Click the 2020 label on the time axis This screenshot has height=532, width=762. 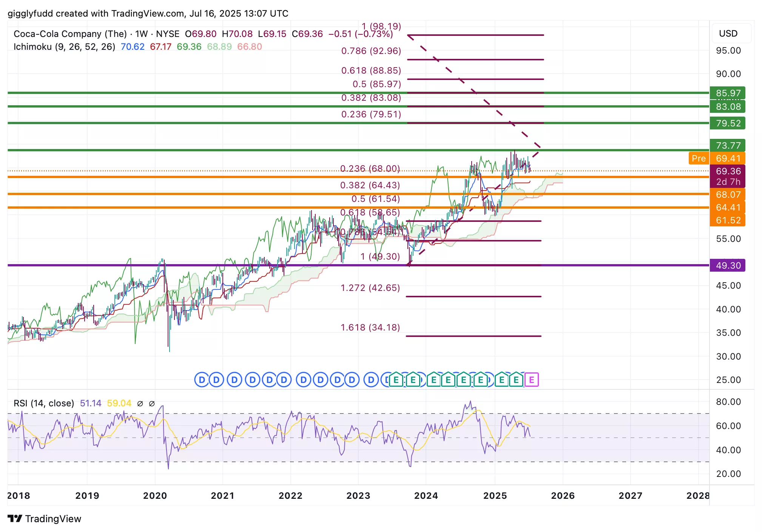click(155, 496)
